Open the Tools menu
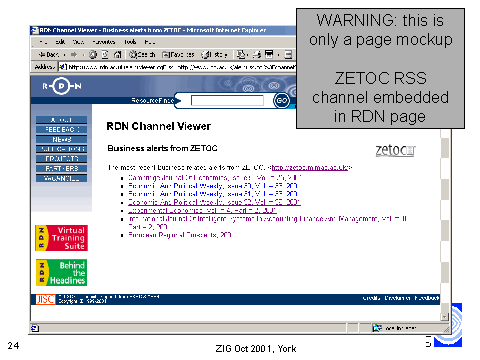 click(130, 42)
